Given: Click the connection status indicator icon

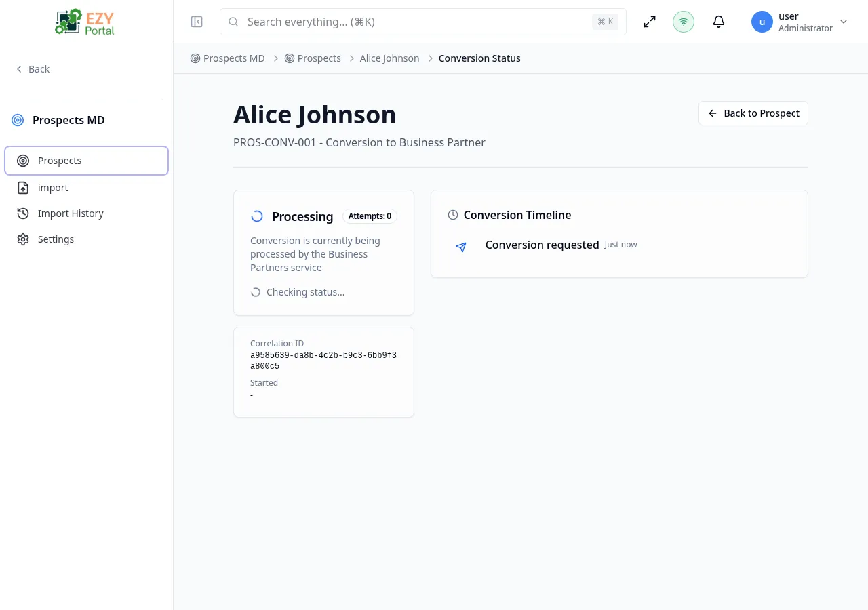Looking at the screenshot, I should (684, 21).
